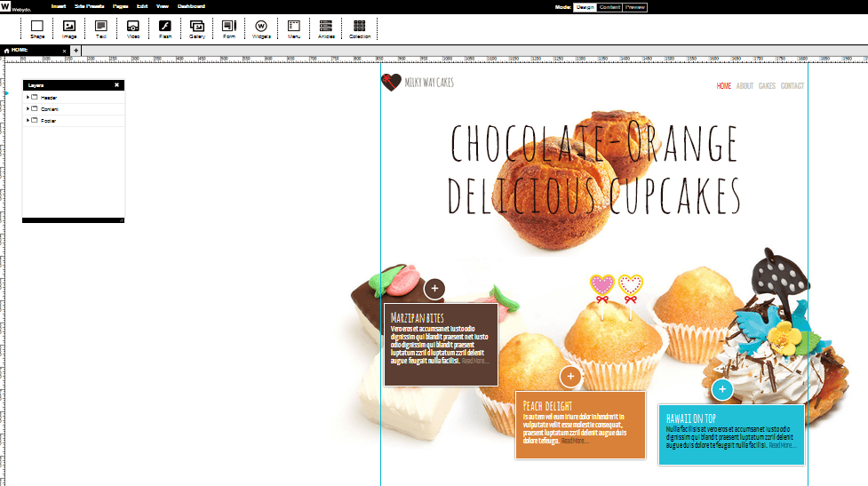This screenshot has width=868, height=486.
Task: Open the Site Presets menu
Action: coord(88,6)
